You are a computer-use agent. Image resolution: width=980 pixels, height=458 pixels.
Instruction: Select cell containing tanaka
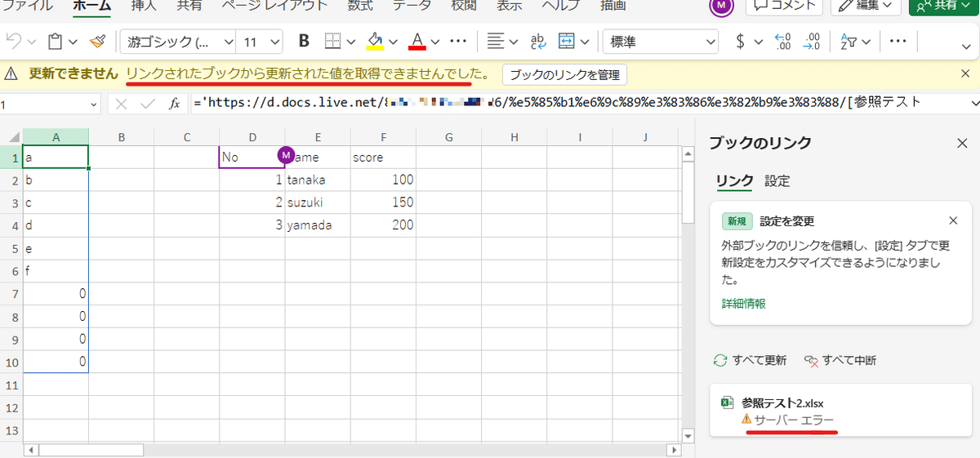point(318,180)
